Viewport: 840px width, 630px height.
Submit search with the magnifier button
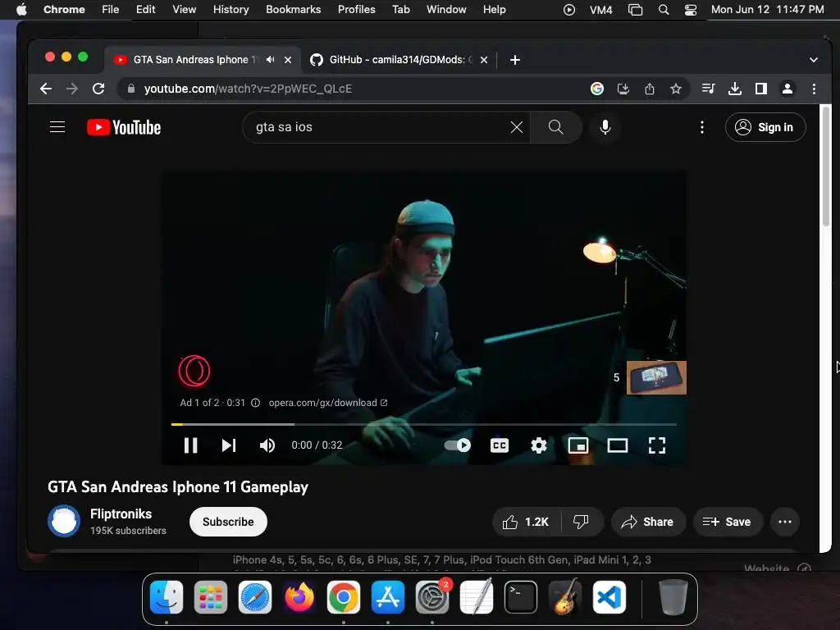tap(556, 127)
